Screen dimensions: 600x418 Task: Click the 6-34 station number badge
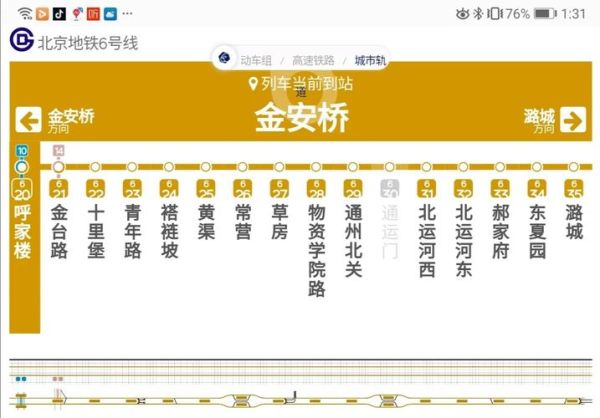(536, 189)
